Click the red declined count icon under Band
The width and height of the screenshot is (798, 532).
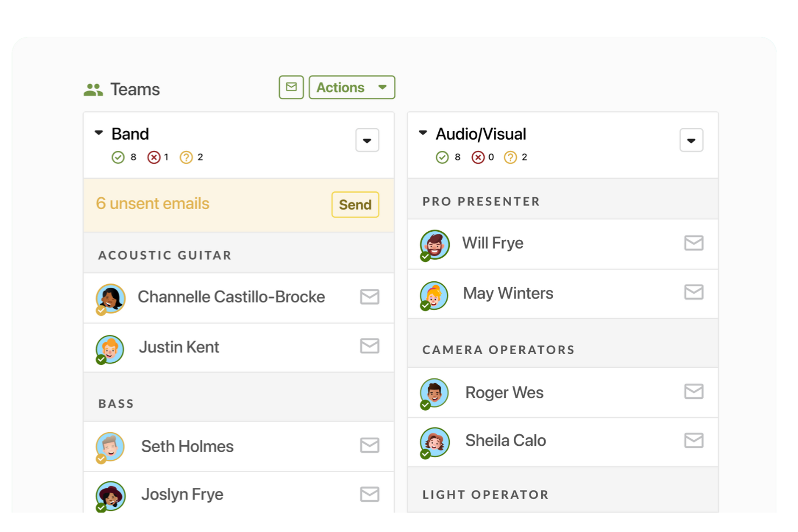pyautogui.click(x=154, y=157)
